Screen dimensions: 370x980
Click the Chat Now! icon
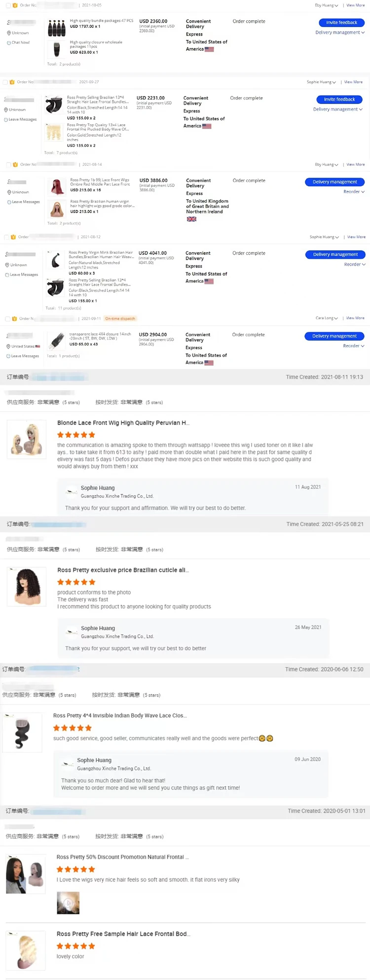click(x=9, y=43)
